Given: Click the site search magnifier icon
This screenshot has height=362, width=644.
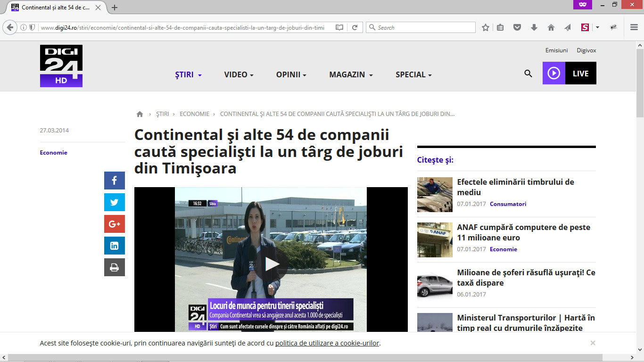Looking at the screenshot, I should (x=528, y=74).
